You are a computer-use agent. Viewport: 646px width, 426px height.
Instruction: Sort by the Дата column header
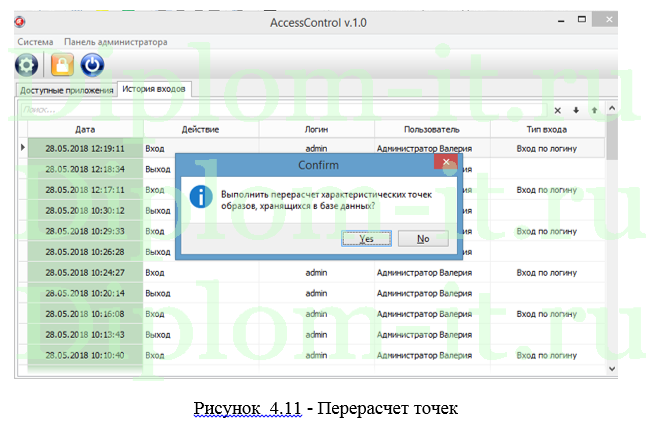pos(85,129)
